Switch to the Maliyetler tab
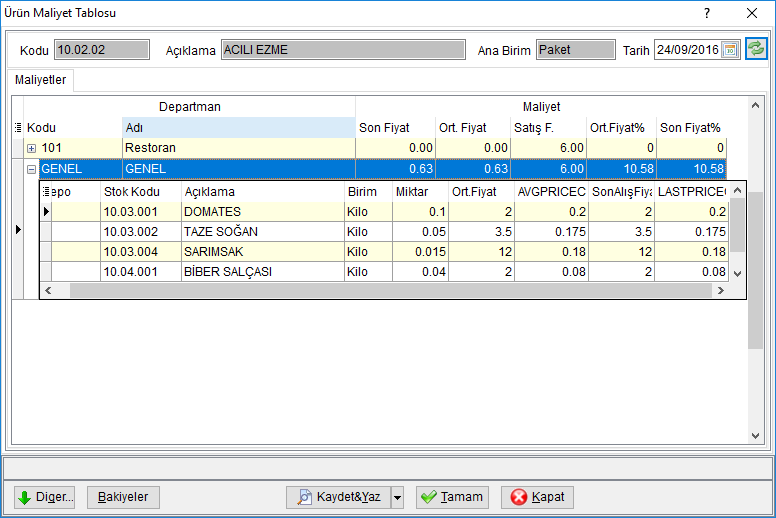 pos(41,80)
